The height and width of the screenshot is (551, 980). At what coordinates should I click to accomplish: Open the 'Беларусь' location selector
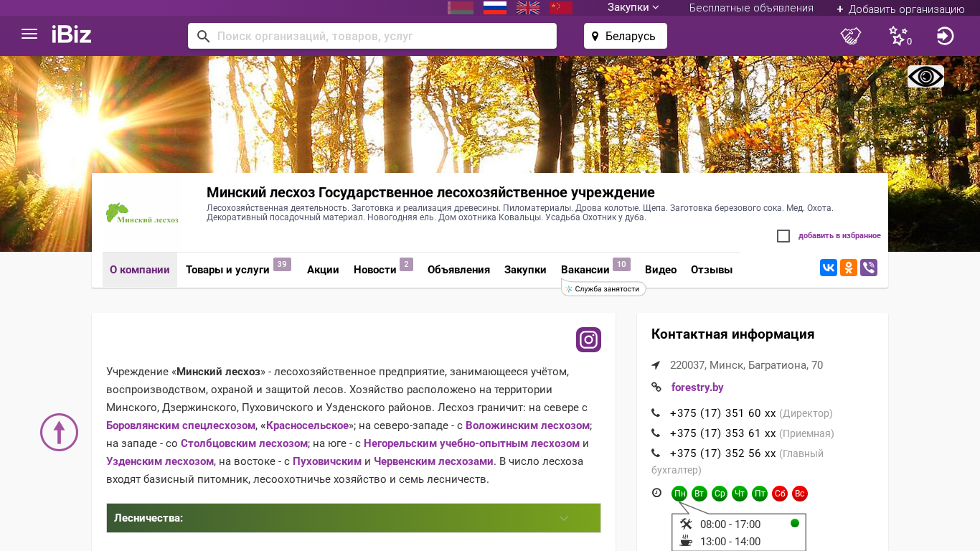point(625,36)
